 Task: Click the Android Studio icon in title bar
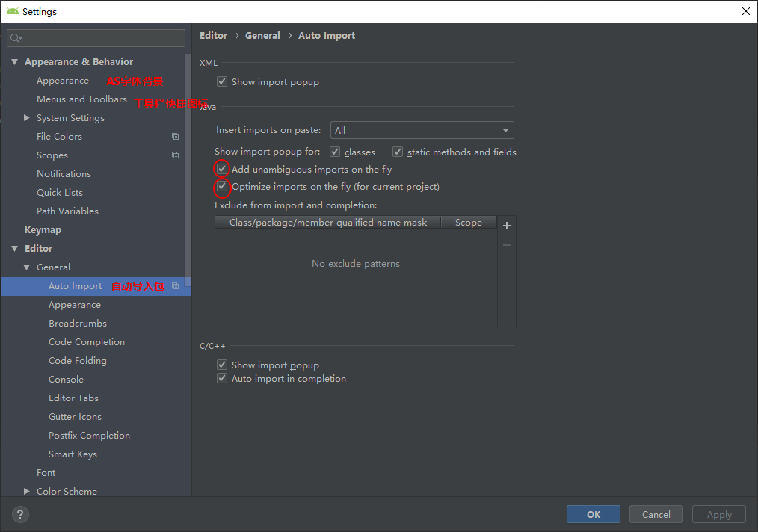point(13,11)
